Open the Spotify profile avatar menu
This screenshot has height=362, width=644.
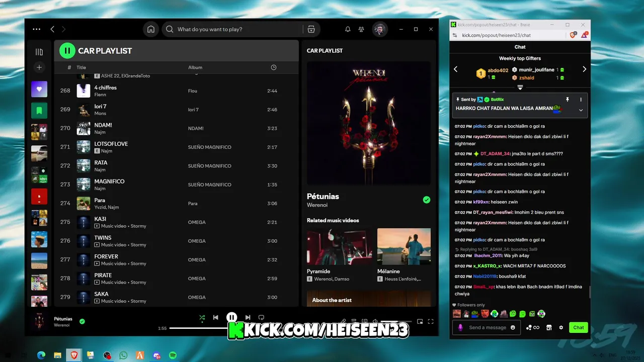click(380, 29)
